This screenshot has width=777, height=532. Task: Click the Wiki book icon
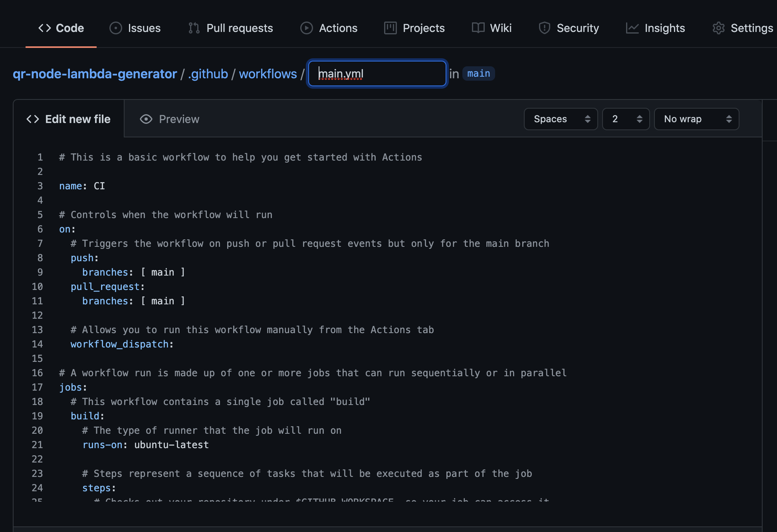point(478,27)
